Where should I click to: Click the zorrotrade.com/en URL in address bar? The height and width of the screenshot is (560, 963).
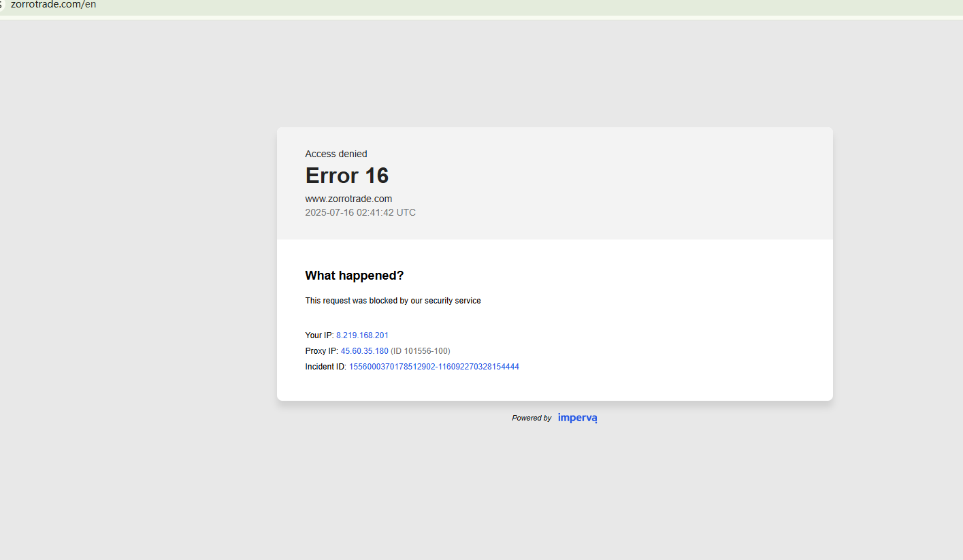point(53,4)
